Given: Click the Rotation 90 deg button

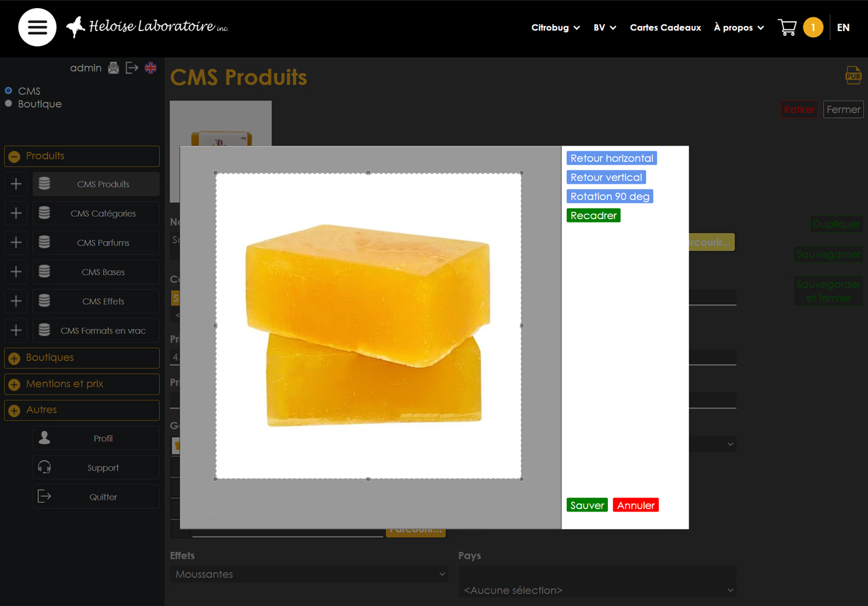Looking at the screenshot, I should [x=610, y=196].
